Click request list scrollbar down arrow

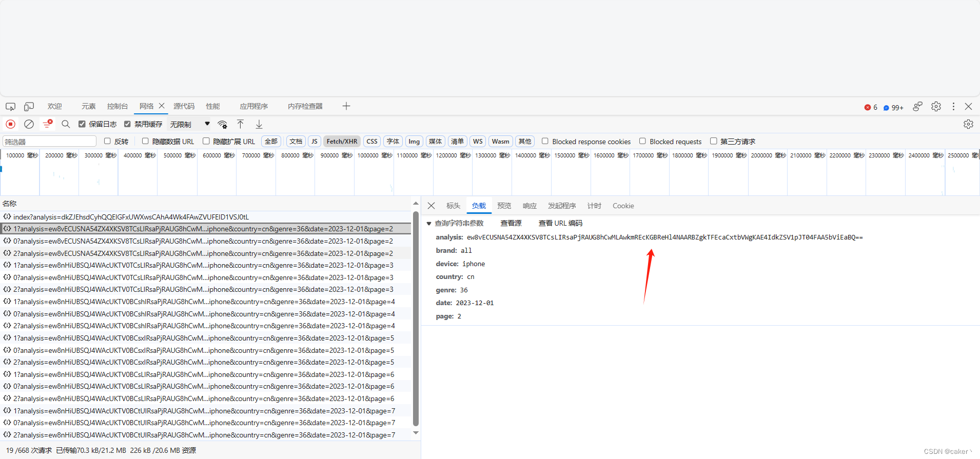416,433
